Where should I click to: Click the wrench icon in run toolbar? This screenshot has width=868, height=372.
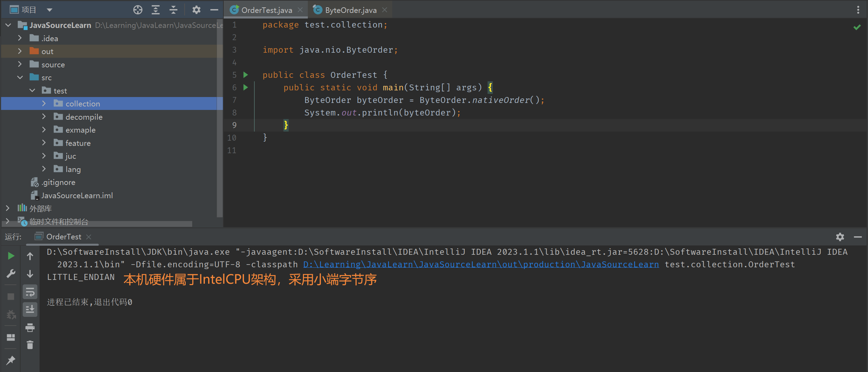pos(11,274)
